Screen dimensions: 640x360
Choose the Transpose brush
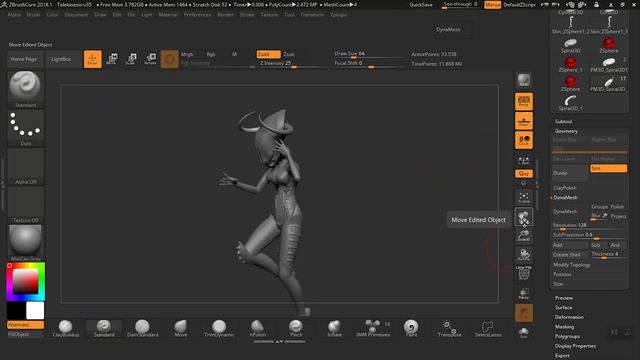[449, 329]
